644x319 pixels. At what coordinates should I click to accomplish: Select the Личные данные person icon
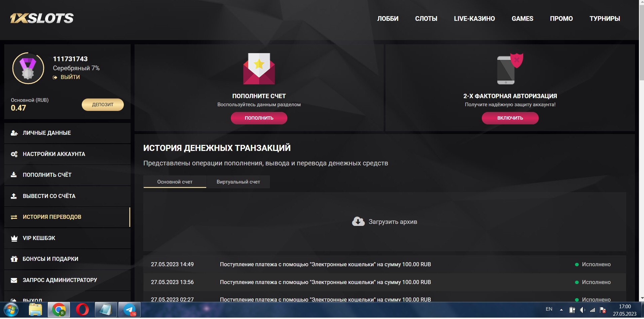13,133
